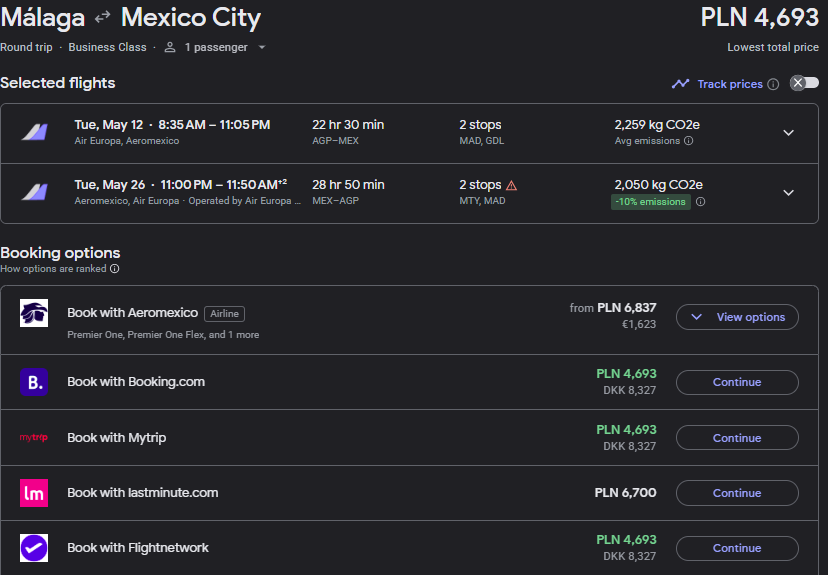Click How options are ranked text
This screenshot has width=828, height=575.
click(x=53, y=269)
